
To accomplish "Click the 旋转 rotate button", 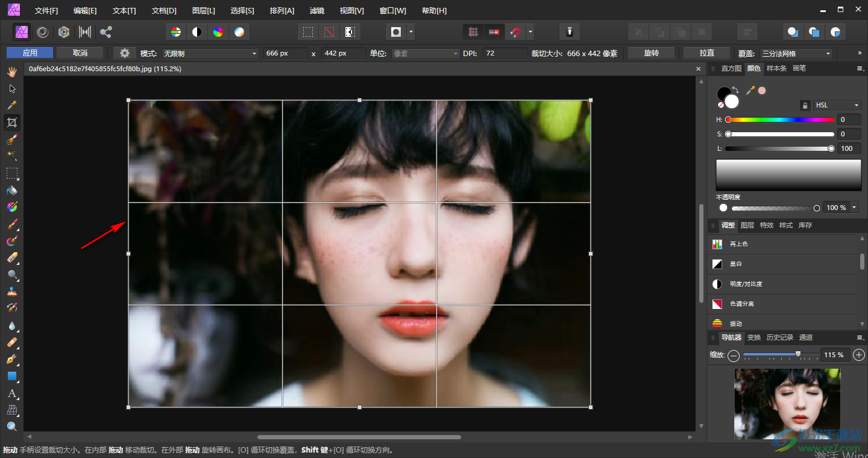I will click(651, 53).
